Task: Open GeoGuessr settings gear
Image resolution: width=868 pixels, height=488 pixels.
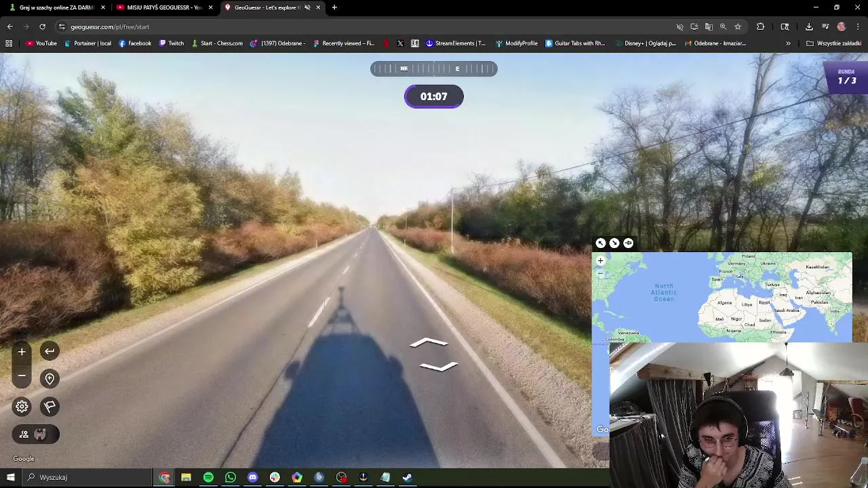Action: (x=22, y=407)
